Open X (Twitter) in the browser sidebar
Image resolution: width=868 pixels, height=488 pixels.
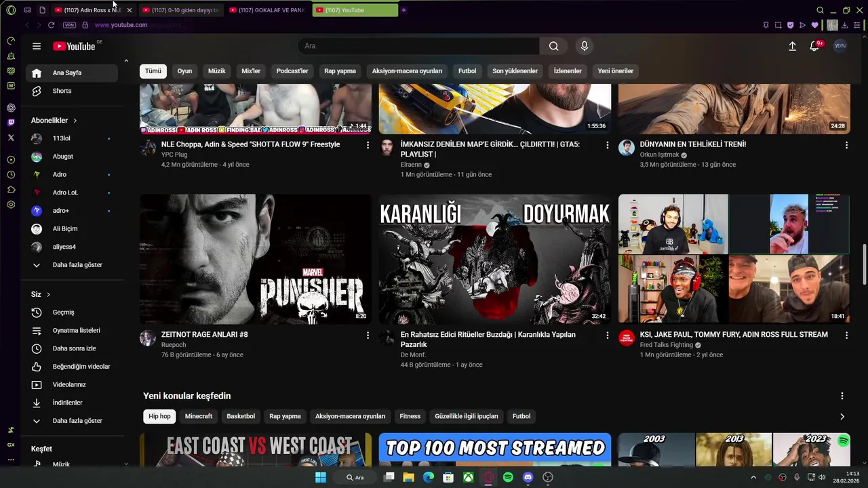[x=11, y=138]
